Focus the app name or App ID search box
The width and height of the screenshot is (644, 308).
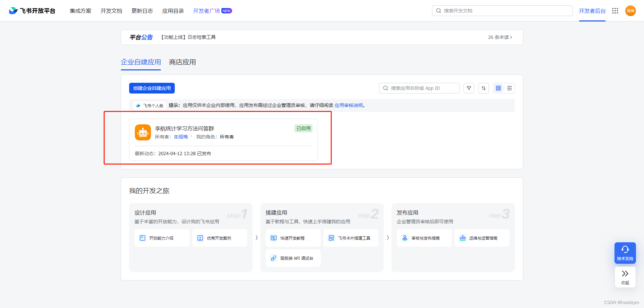tap(419, 88)
